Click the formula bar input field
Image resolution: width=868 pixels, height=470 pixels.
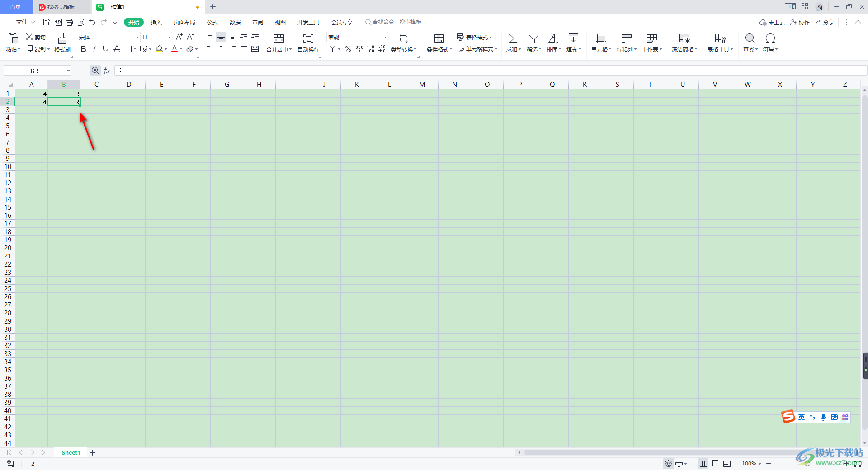[491, 70]
